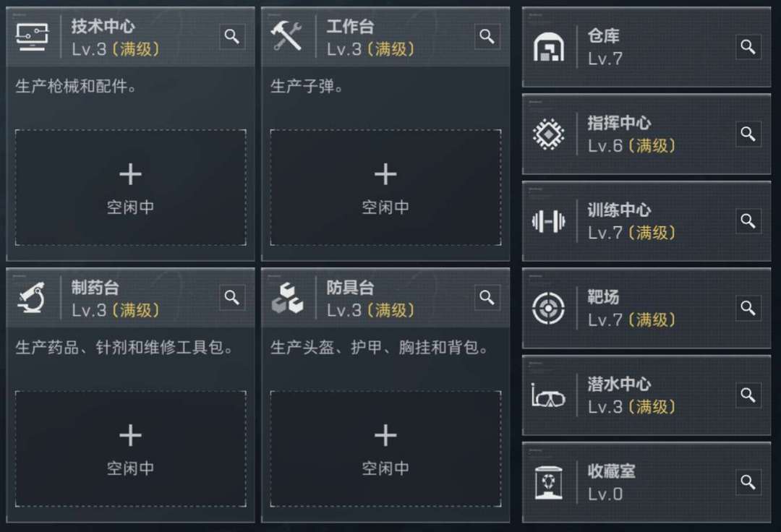
Task: Select the 靶场 target icon
Action: coord(548,309)
